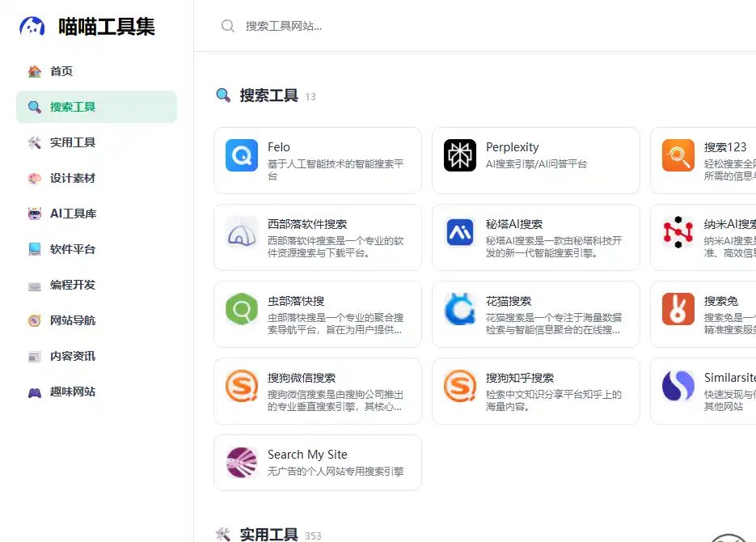Click the 实用工具 section heading text
This screenshot has width=756, height=542.
pyautogui.click(x=269, y=534)
